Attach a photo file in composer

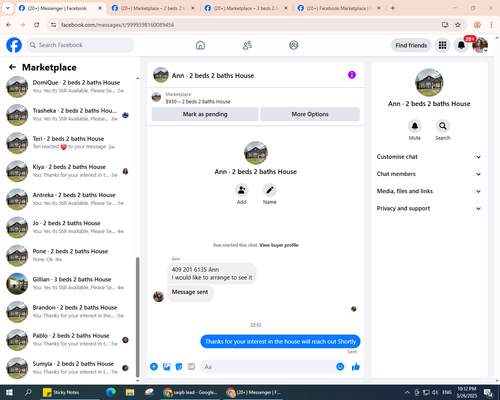click(166, 367)
